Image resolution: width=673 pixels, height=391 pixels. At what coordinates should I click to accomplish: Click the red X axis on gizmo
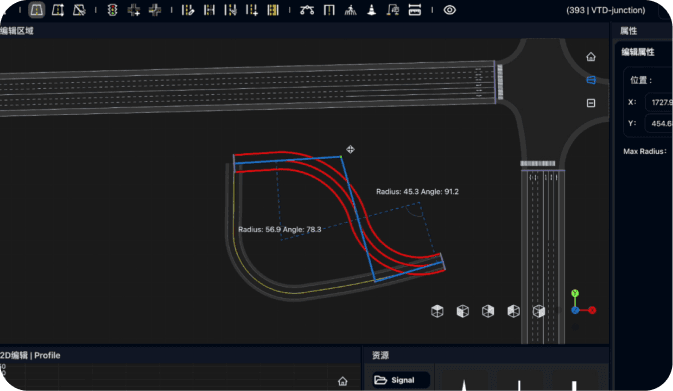592,310
